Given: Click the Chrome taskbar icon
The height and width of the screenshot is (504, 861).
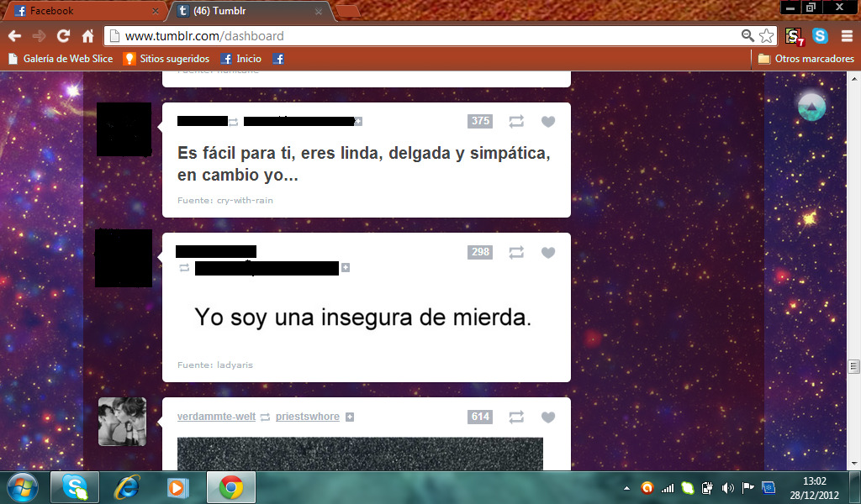Looking at the screenshot, I should (x=231, y=487).
